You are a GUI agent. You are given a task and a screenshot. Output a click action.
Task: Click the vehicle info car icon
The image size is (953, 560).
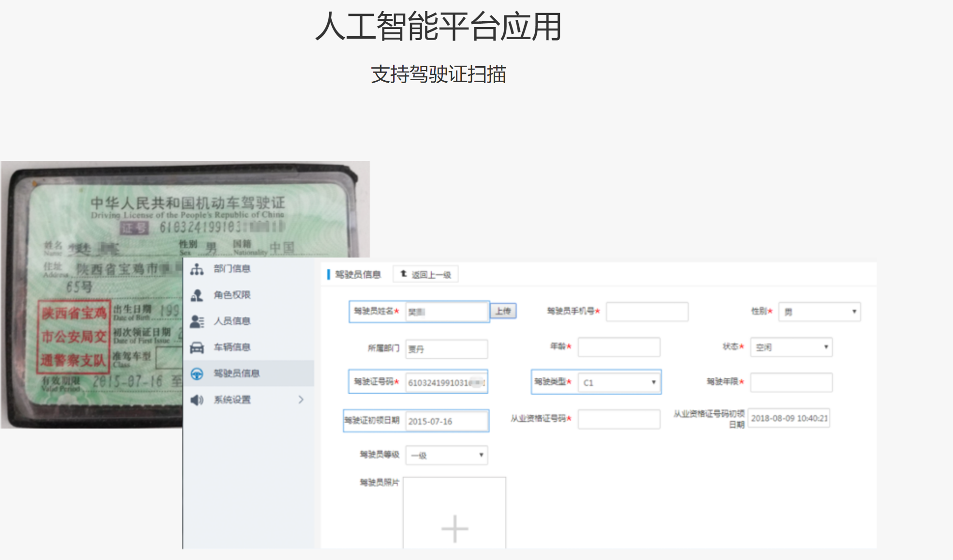197,347
